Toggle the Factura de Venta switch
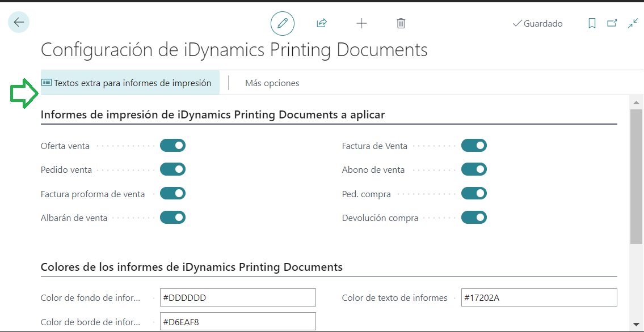The height and width of the screenshot is (332, 644). click(x=474, y=146)
